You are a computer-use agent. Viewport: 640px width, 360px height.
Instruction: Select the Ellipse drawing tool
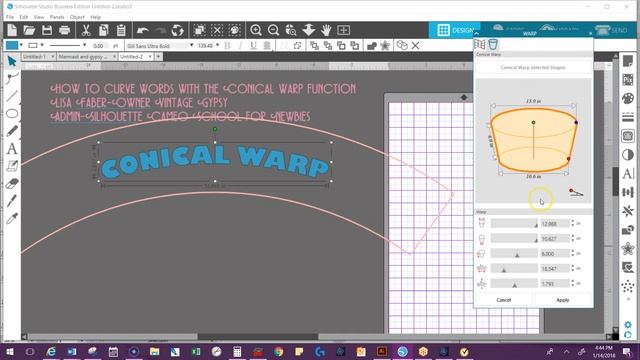pyautogui.click(x=12, y=113)
